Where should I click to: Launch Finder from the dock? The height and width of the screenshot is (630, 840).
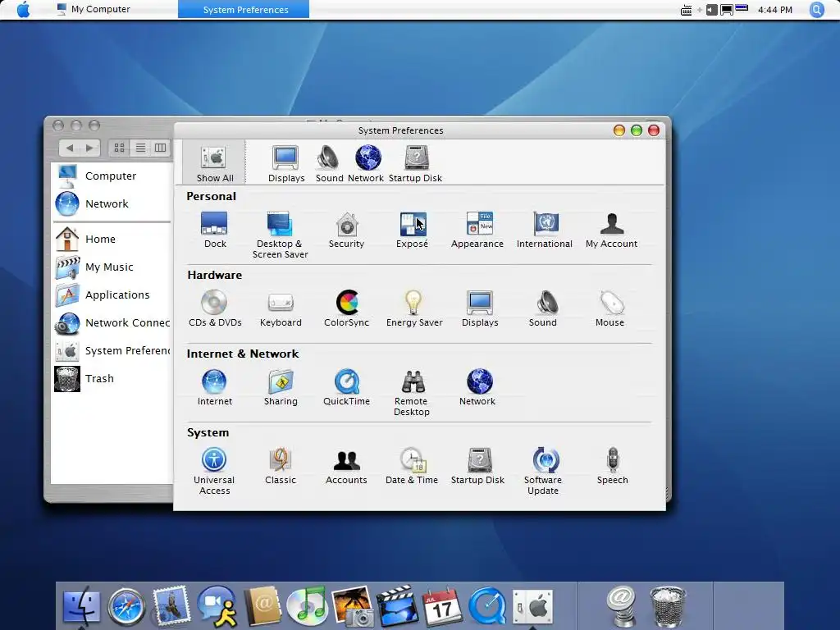[81, 608]
